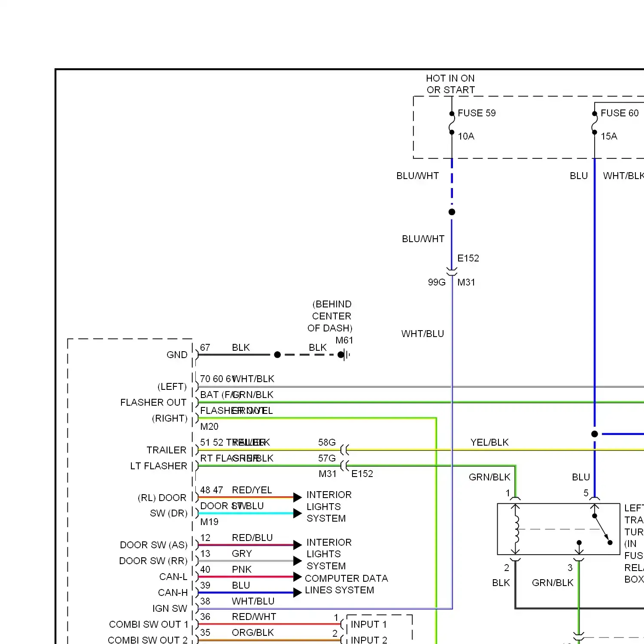This screenshot has height=644, width=644.
Task: Click the arrowhead on the RED/BLU wire
Action: (298, 545)
